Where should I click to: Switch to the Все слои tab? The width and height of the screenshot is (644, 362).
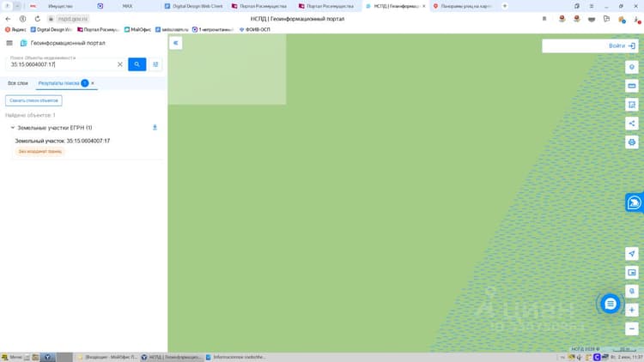[x=18, y=83]
